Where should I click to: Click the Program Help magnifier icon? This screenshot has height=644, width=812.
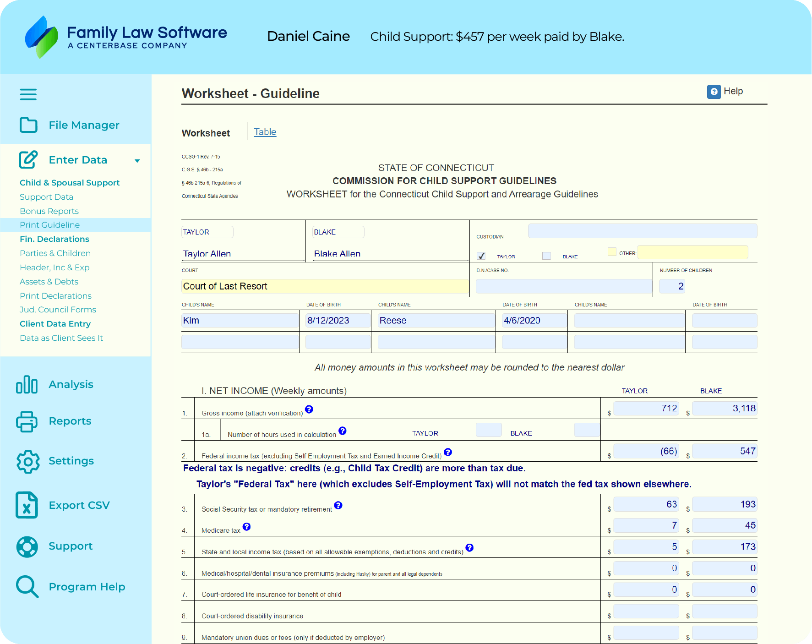27,587
